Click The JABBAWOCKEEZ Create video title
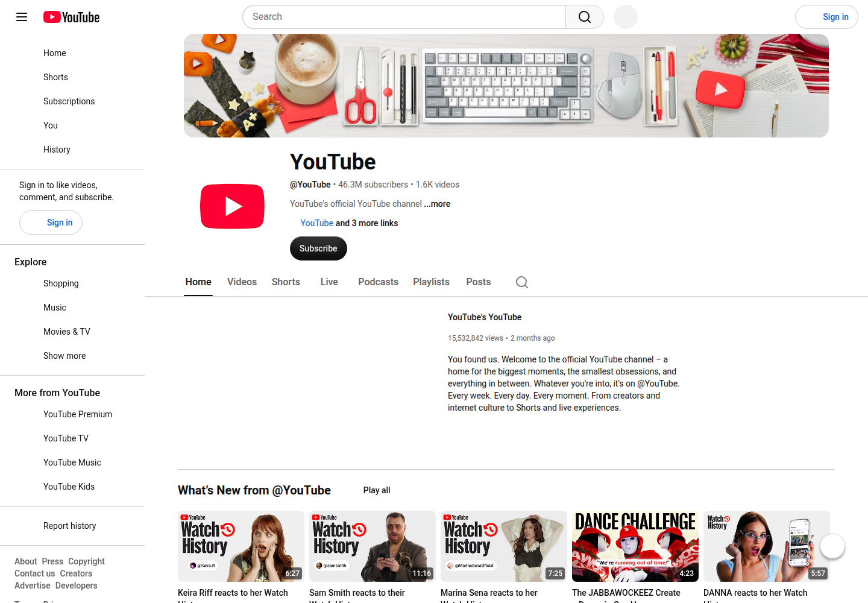Image resolution: width=868 pixels, height=603 pixels. point(626,595)
